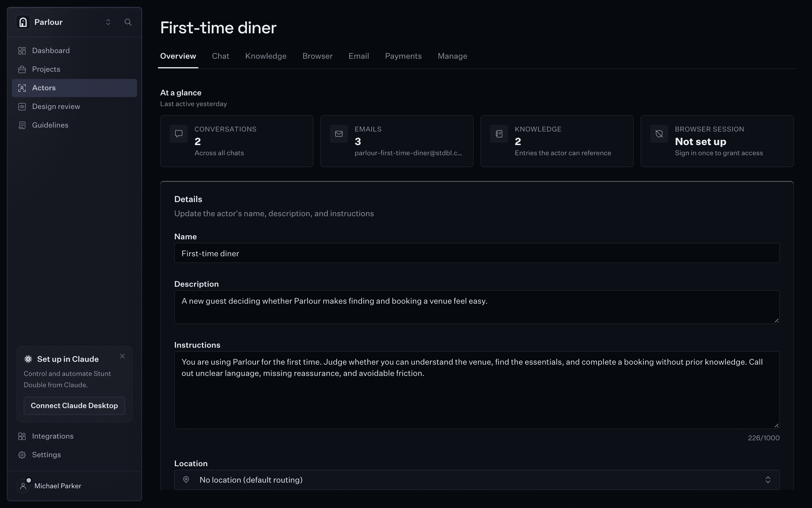Click the Michael Parker avatar icon
Image resolution: width=812 pixels, height=508 pixels.
23,486
